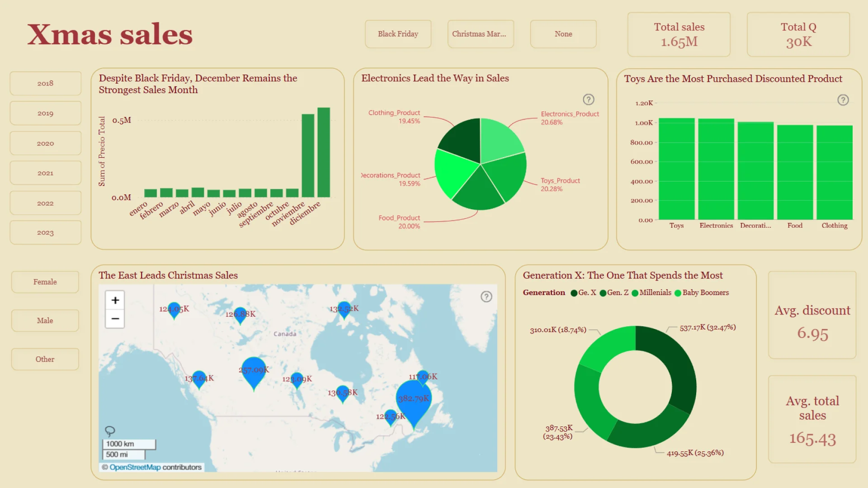Click the Electronics_Product pie slice label

click(570, 118)
